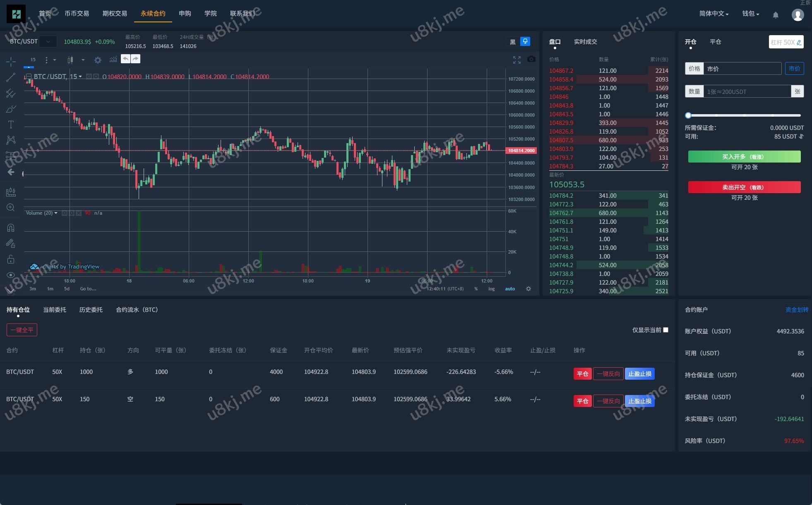
Task: Open 钱包 wallet dropdown
Action: coord(750,14)
